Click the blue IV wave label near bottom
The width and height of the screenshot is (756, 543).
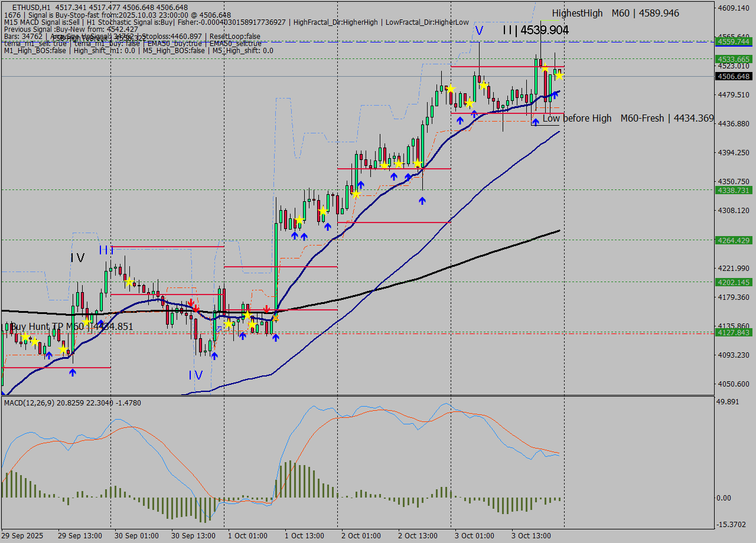pos(195,375)
